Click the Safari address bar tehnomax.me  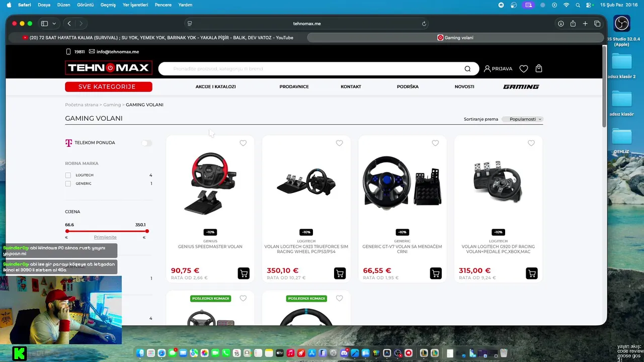pos(307,24)
